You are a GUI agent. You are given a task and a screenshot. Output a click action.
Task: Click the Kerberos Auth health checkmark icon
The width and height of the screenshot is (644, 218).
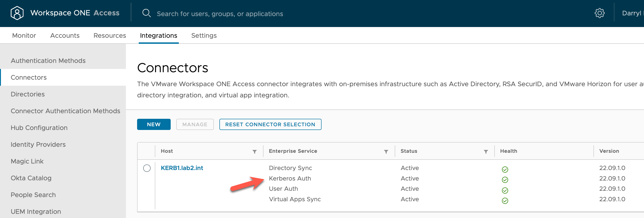pyautogui.click(x=505, y=180)
